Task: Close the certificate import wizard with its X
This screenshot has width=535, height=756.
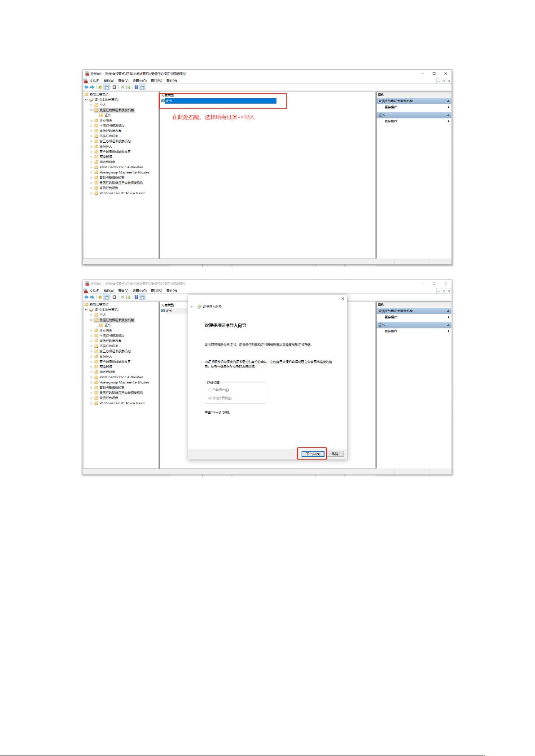Action: 343,299
